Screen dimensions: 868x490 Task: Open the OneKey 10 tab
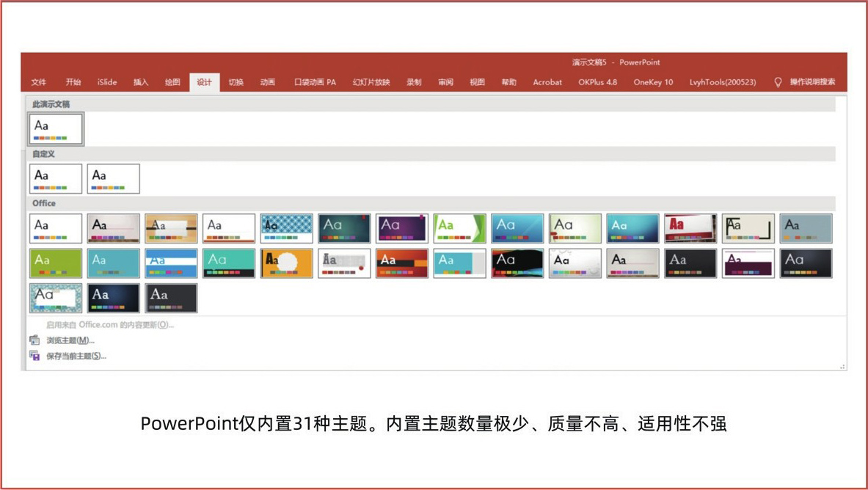pos(653,82)
